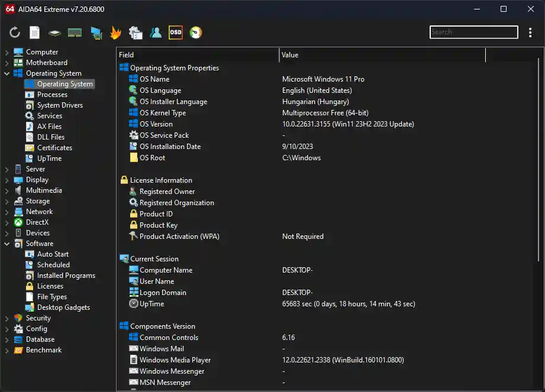Expand the Computer tree node
Screen dimensions: 545x392
pos(7,52)
